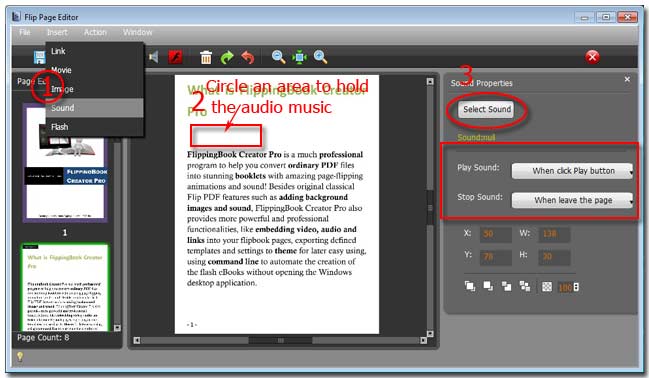Choose Flash from the Insert menu

[x=95, y=127]
